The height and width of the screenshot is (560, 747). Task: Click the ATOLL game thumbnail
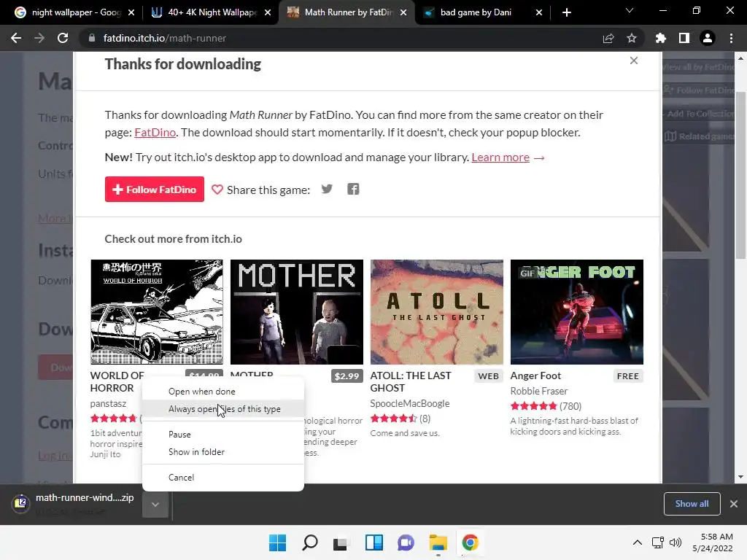437,312
